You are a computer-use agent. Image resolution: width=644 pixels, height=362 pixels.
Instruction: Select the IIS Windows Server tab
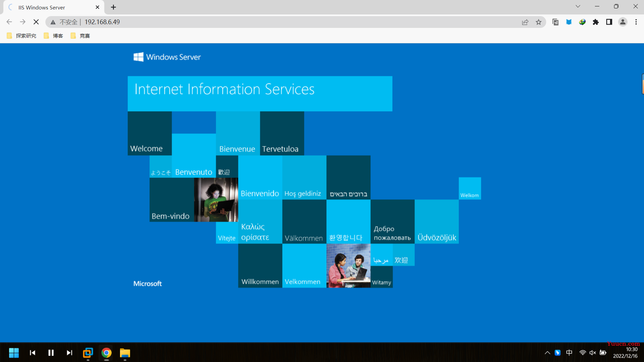54,7
